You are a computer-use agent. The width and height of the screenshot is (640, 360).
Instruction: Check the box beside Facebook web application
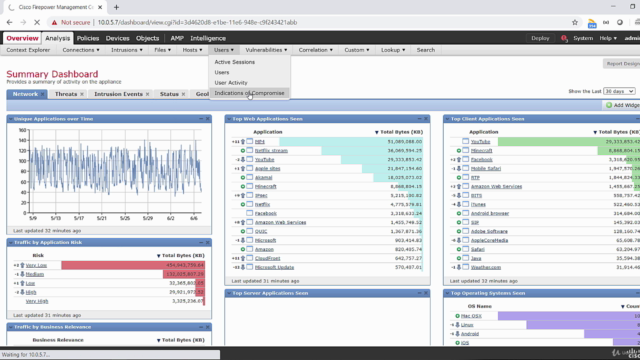pyautogui.click(x=250, y=213)
